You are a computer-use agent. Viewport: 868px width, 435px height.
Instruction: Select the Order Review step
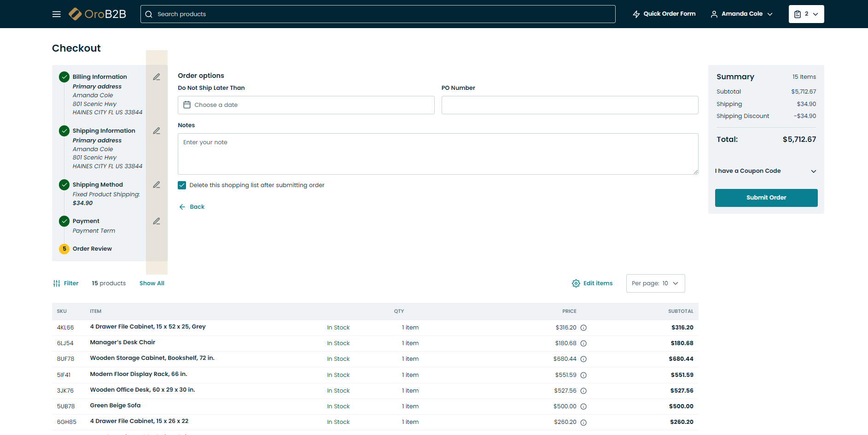pyautogui.click(x=92, y=249)
